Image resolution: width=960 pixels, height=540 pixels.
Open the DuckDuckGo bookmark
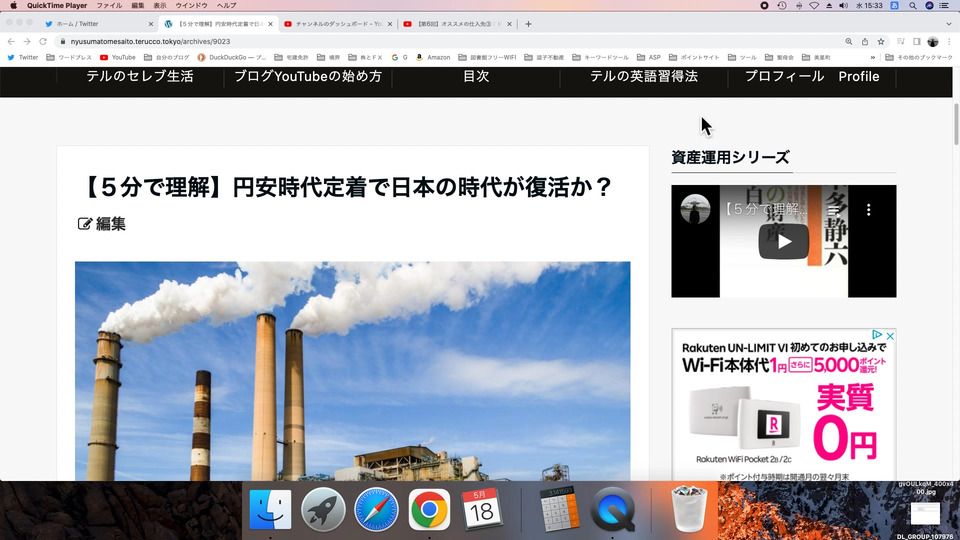coord(231,58)
